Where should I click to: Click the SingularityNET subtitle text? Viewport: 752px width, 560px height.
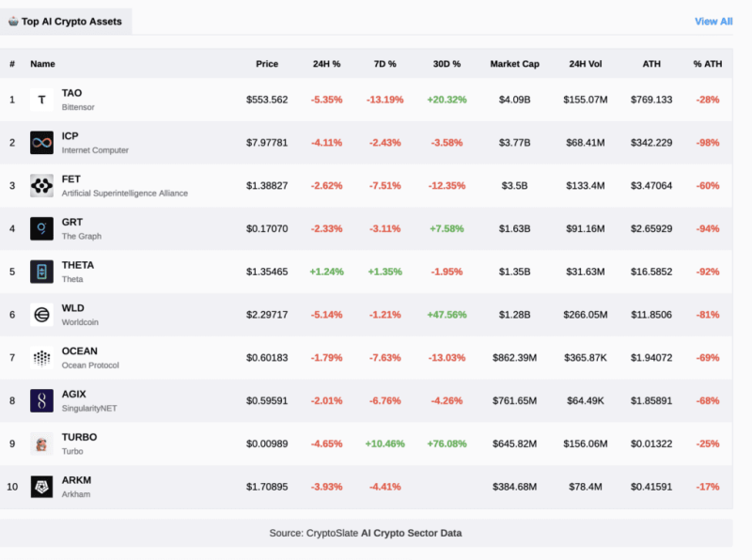tap(89, 408)
